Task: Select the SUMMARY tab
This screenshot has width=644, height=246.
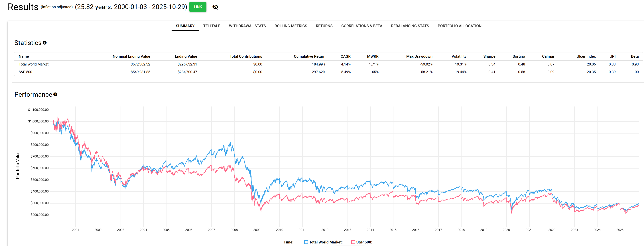Action: click(x=185, y=26)
